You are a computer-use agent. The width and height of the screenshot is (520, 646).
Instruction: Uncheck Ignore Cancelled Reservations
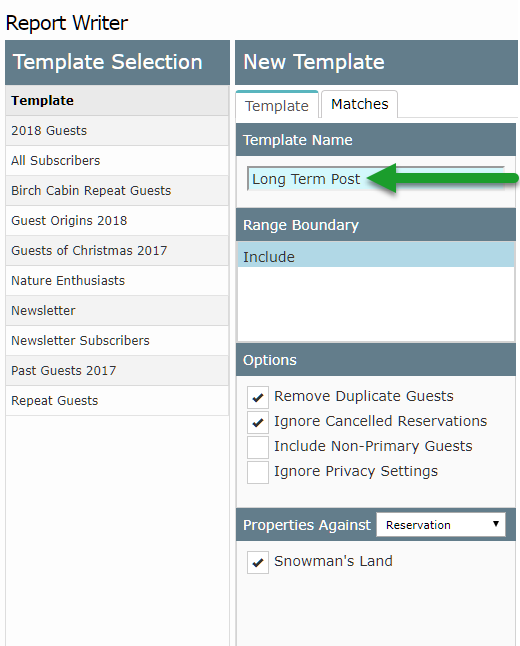point(258,422)
